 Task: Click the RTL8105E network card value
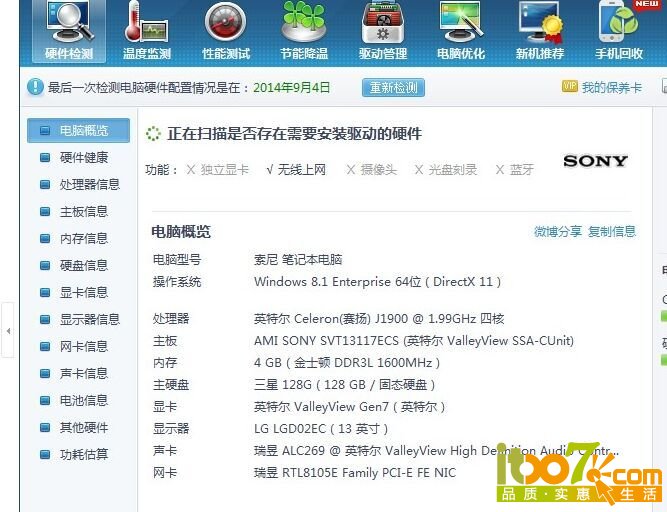(355, 473)
